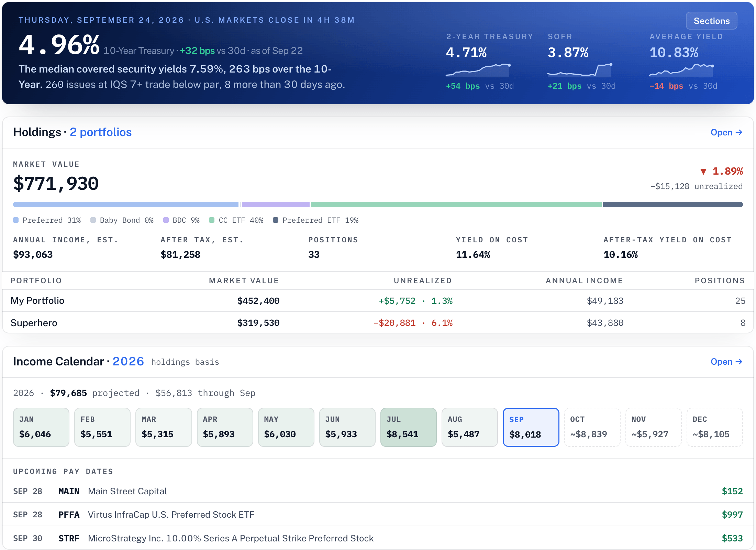Click the 2026 Income Calendar year link
This screenshot has height=550, width=756.
coord(128,361)
